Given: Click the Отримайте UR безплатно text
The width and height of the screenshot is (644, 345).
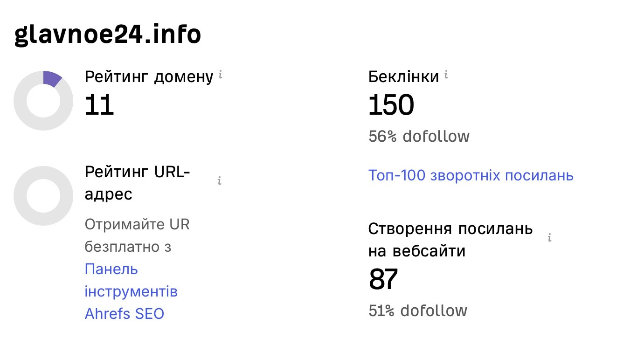Looking at the screenshot, I should [137, 235].
